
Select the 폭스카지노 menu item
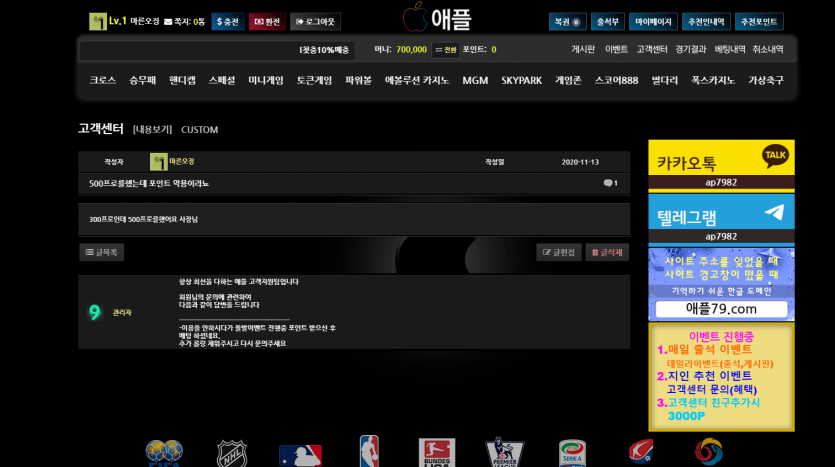(713, 80)
